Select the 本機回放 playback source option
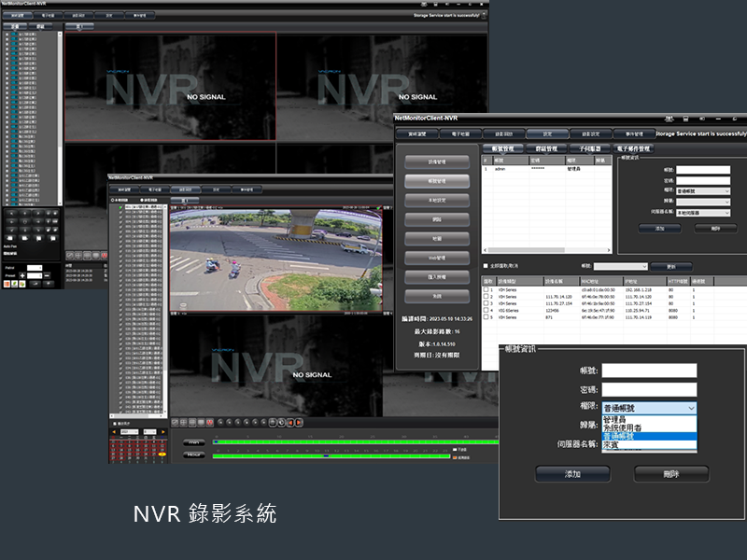Image resolution: width=747 pixels, height=560 pixels. click(113, 200)
